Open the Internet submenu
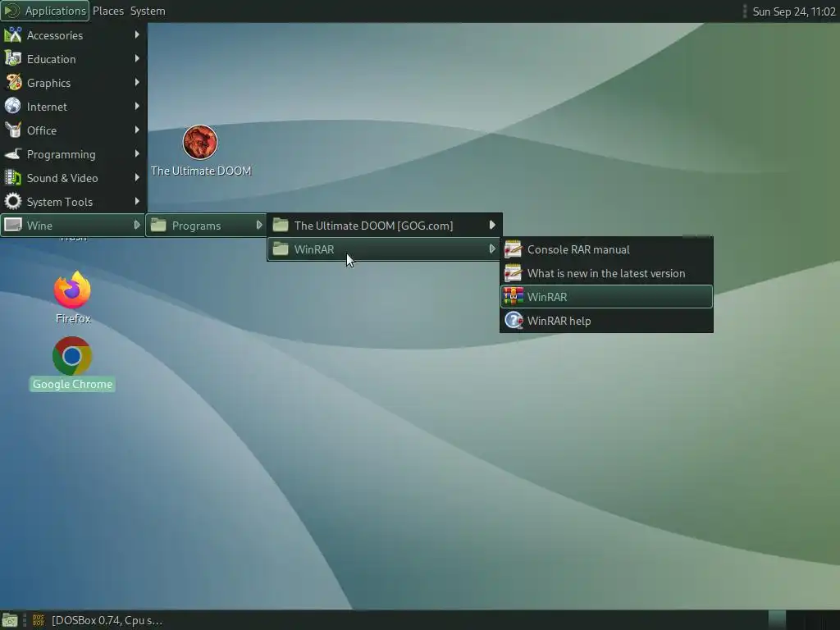Viewport: 840px width, 630px height. (x=73, y=107)
